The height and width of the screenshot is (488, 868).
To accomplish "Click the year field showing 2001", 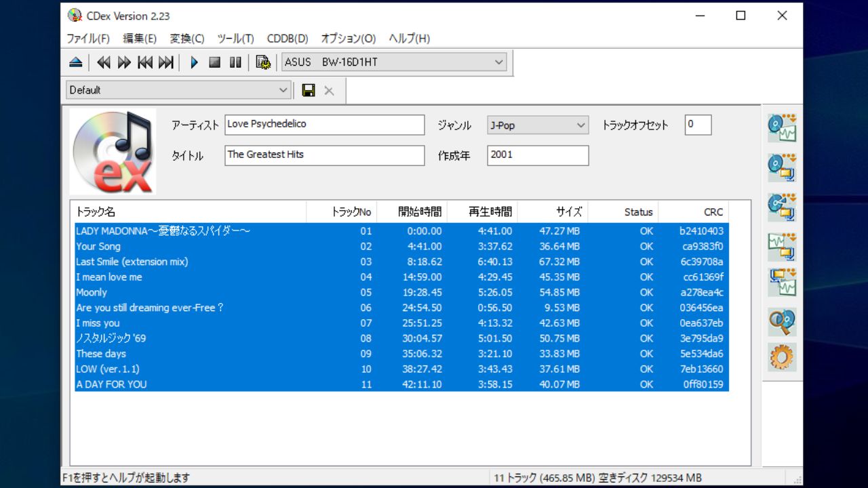I will [538, 155].
